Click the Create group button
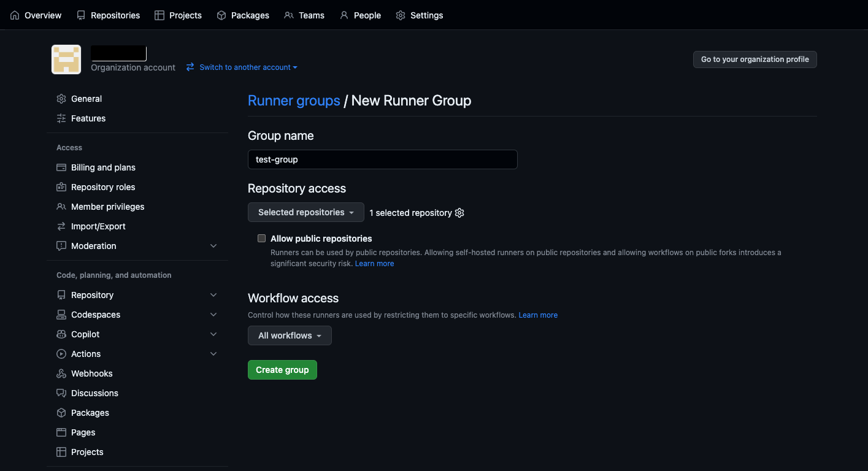Image resolution: width=868 pixels, height=471 pixels. tap(282, 369)
